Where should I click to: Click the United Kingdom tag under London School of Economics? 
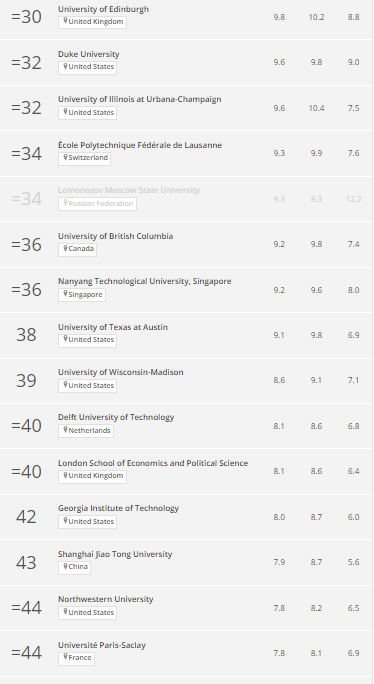point(93,476)
